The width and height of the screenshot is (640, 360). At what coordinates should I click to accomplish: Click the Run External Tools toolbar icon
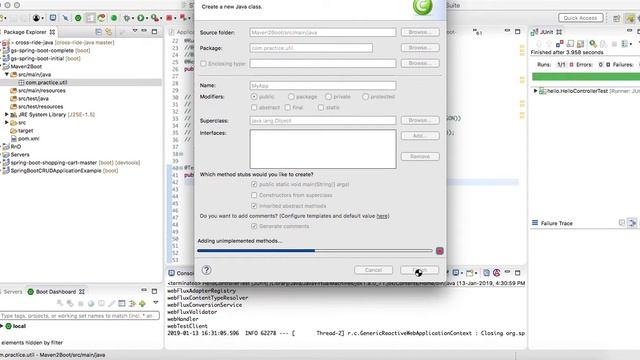[155, 18]
